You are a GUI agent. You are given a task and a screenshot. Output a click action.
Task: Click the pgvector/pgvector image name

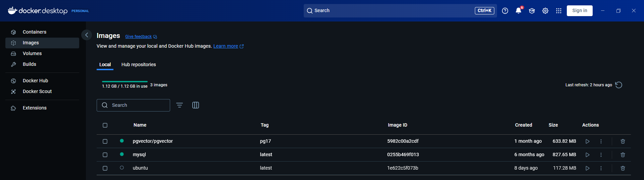153,141
